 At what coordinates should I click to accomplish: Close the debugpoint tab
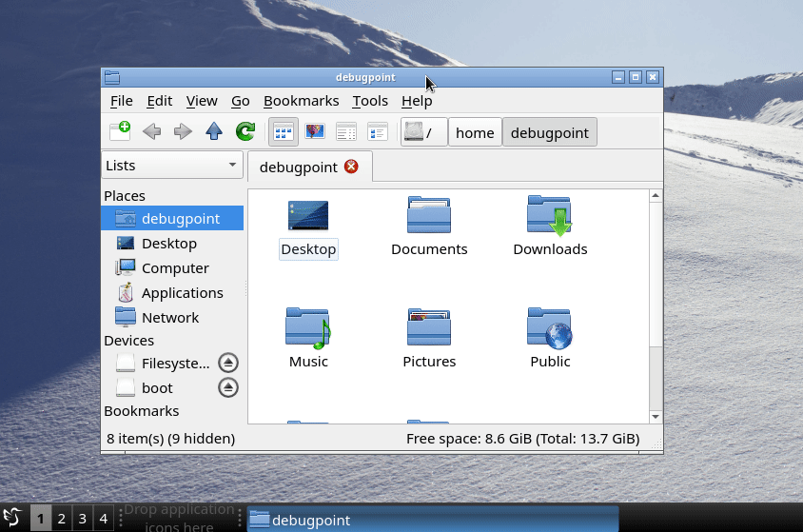351,167
